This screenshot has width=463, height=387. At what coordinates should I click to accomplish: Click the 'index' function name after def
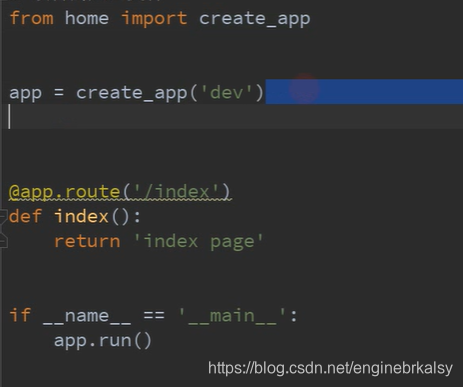(81, 216)
